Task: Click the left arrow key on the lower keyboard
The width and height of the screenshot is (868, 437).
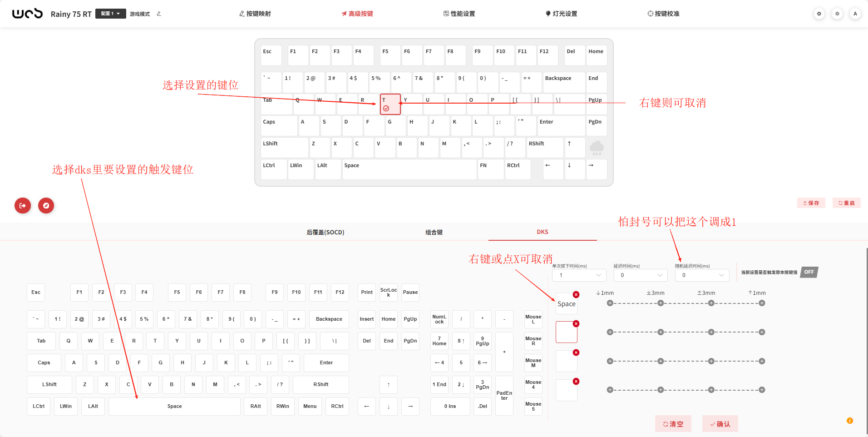Action: click(x=367, y=407)
